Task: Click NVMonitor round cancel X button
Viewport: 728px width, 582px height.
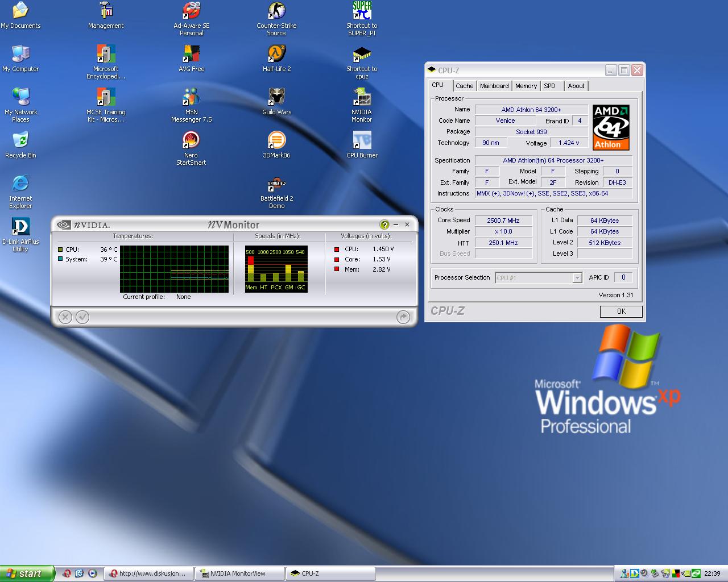Action: click(x=65, y=317)
